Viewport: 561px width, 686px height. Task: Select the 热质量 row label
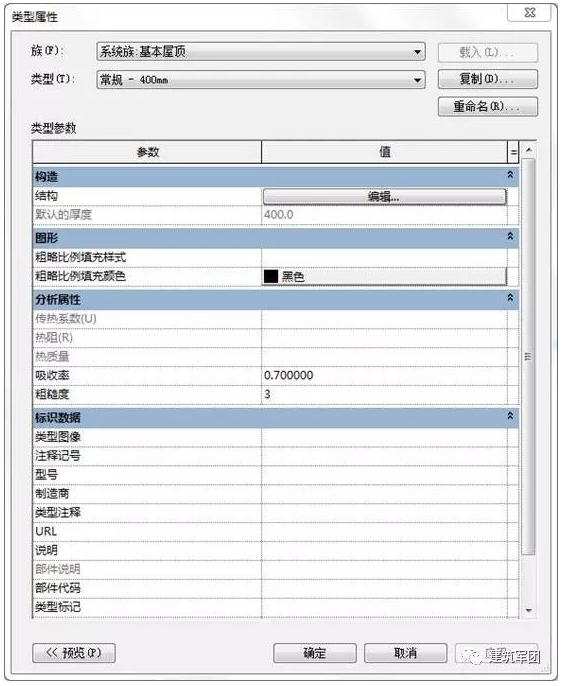coord(52,357)
